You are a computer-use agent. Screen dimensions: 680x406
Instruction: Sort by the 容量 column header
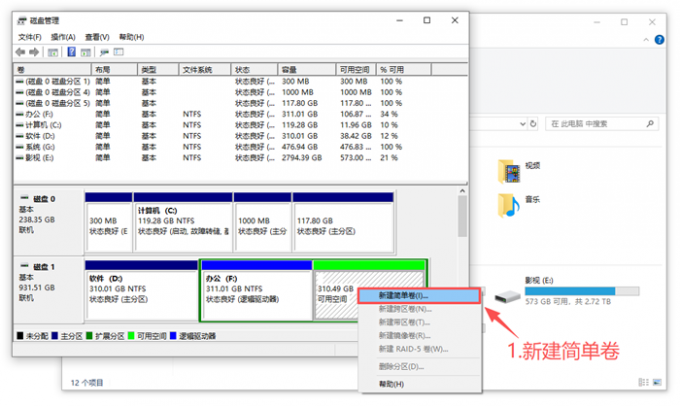pos(307,69)
